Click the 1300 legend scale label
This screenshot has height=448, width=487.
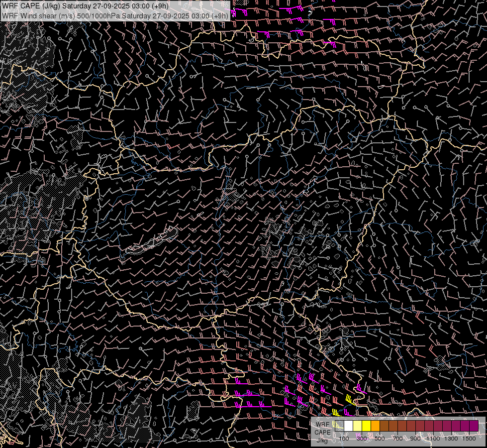click(451, 439)
